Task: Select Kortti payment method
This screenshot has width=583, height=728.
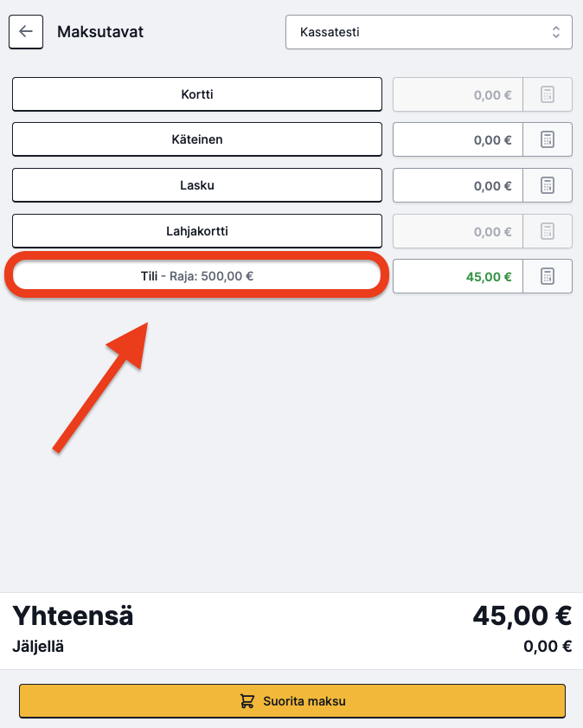Action: (x=197, y=94)
